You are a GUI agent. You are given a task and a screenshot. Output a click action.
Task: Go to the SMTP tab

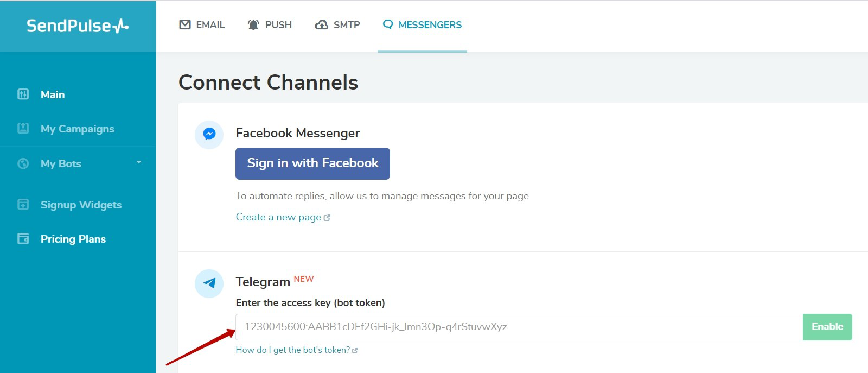[x=337, y=25]
